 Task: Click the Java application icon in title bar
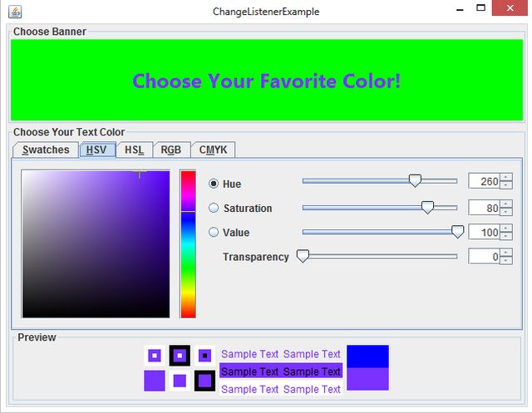click(15, 12)
